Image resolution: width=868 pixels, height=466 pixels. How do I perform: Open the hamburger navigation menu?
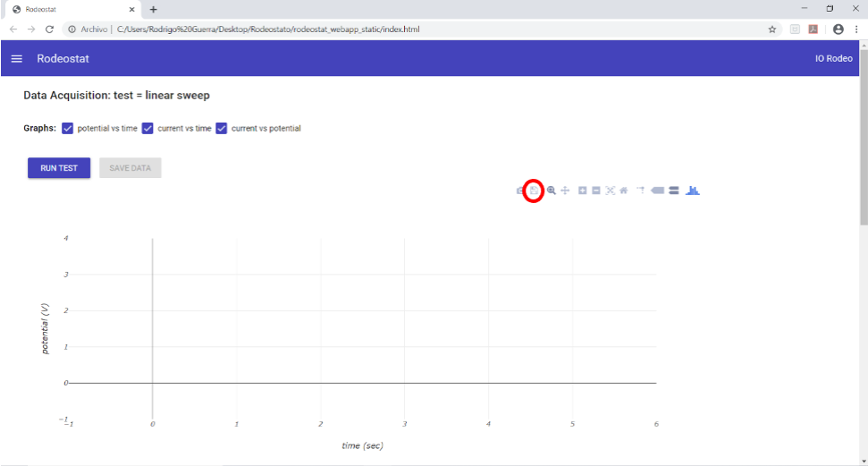click(16, 59)
